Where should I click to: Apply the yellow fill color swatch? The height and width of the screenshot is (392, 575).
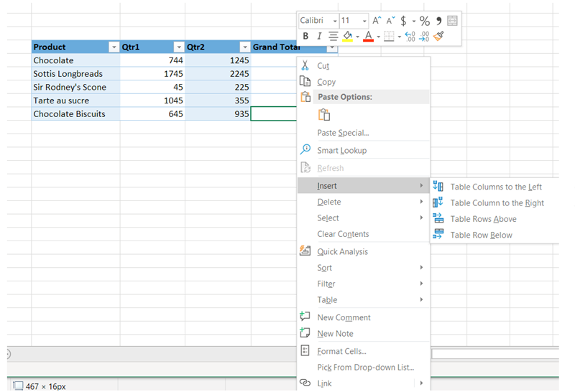click(x=348, y=36)
